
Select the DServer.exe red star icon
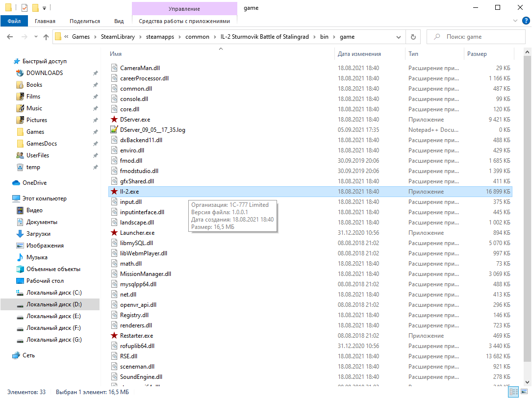tap(114, 120)
